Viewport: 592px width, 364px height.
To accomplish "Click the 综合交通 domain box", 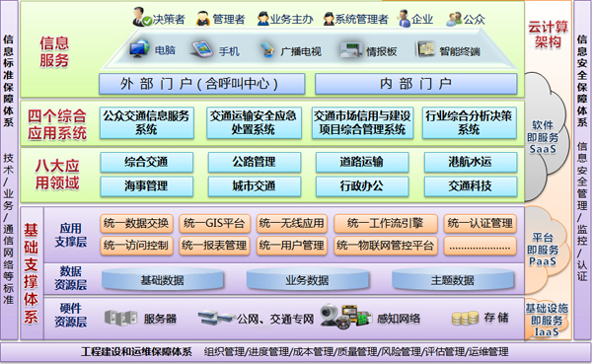I will (x=146, y=162).
